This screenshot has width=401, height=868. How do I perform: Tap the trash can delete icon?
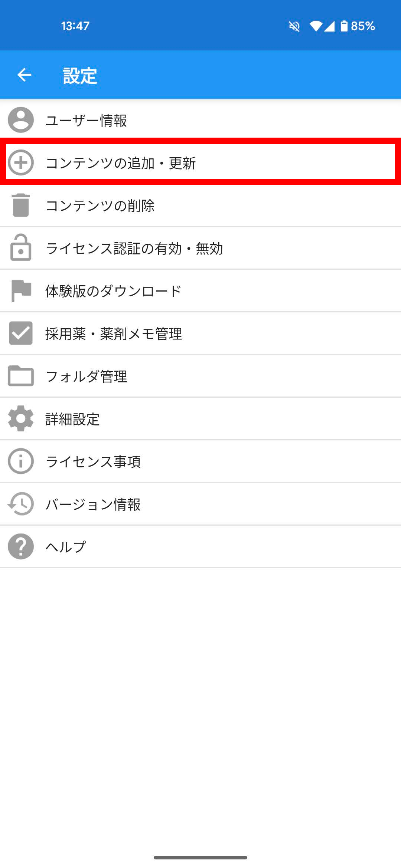click(21, 205)
